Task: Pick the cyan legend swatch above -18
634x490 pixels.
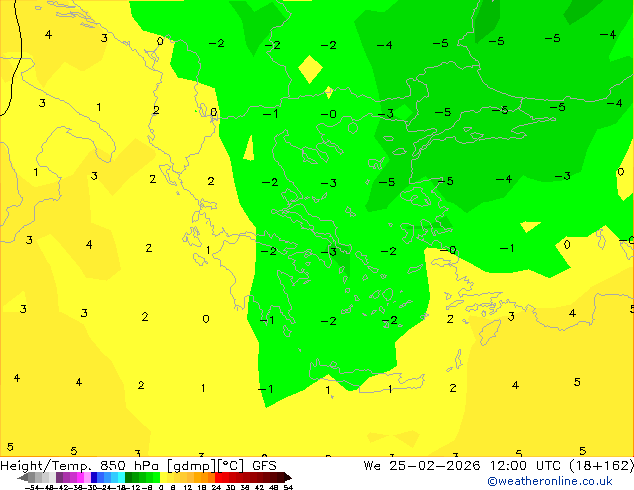Action: coord(121,477)
